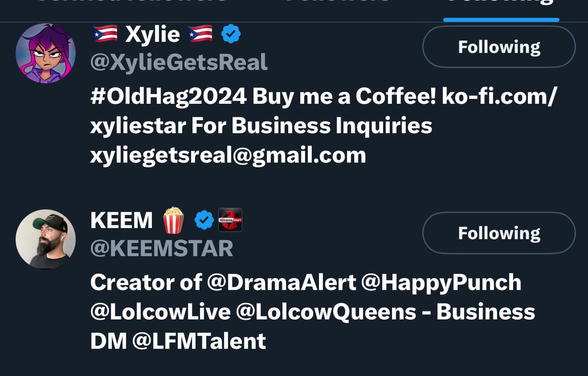Open the @LFMTalent mention
Viewport: 588px width, 376px height.
tap(199, 341)
